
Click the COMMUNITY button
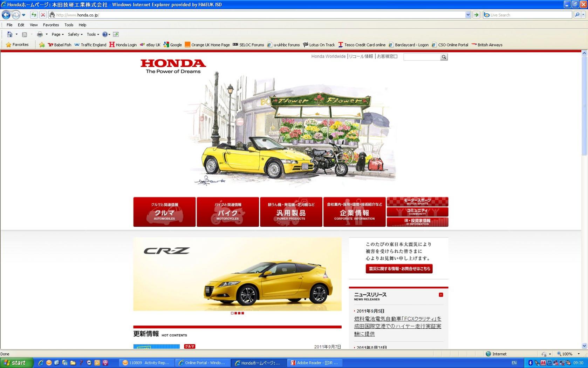(x=417, y=212)
